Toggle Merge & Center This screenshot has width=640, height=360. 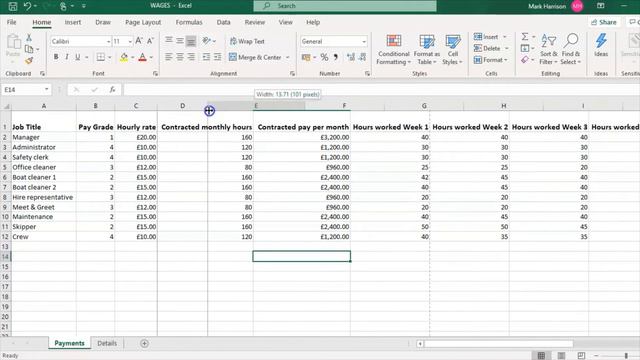coord(256,57)
